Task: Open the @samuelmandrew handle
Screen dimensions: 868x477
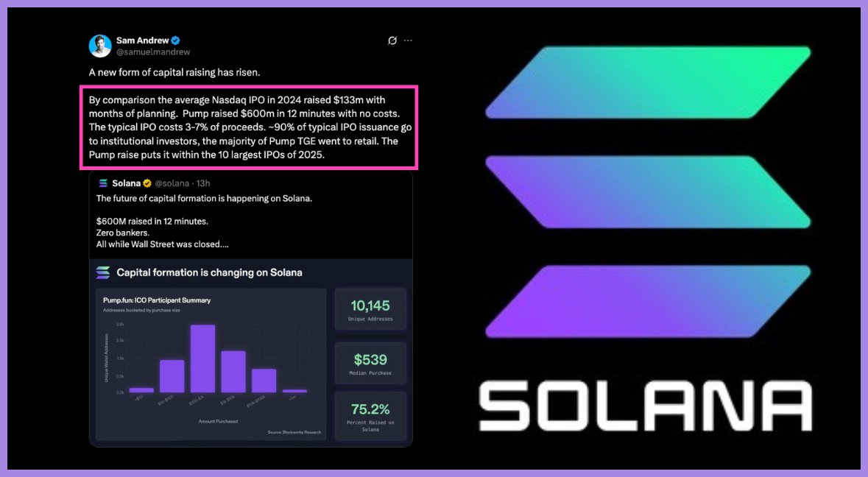Action: tap(153, 52)
